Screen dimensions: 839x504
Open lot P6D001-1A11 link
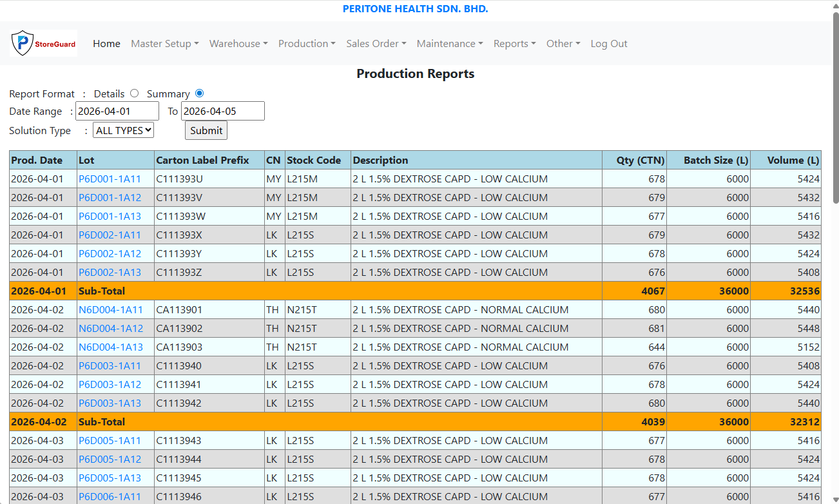(x=110, y=179)
